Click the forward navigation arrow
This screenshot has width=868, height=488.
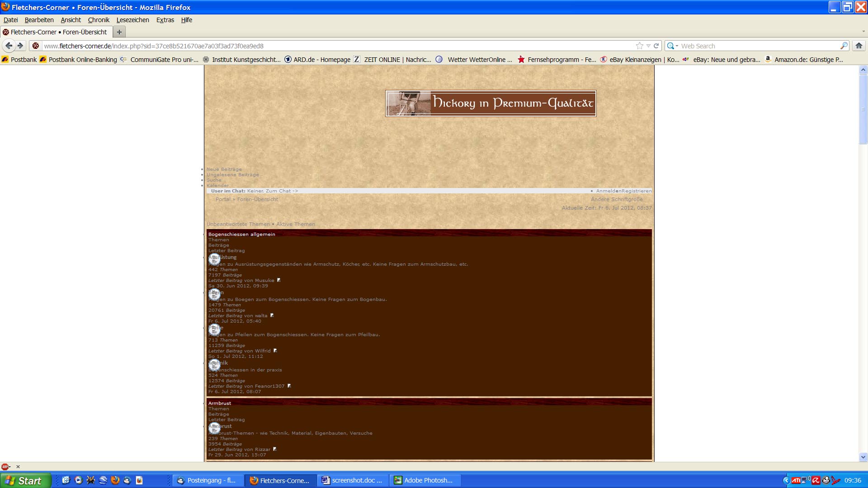pos(20,46)
